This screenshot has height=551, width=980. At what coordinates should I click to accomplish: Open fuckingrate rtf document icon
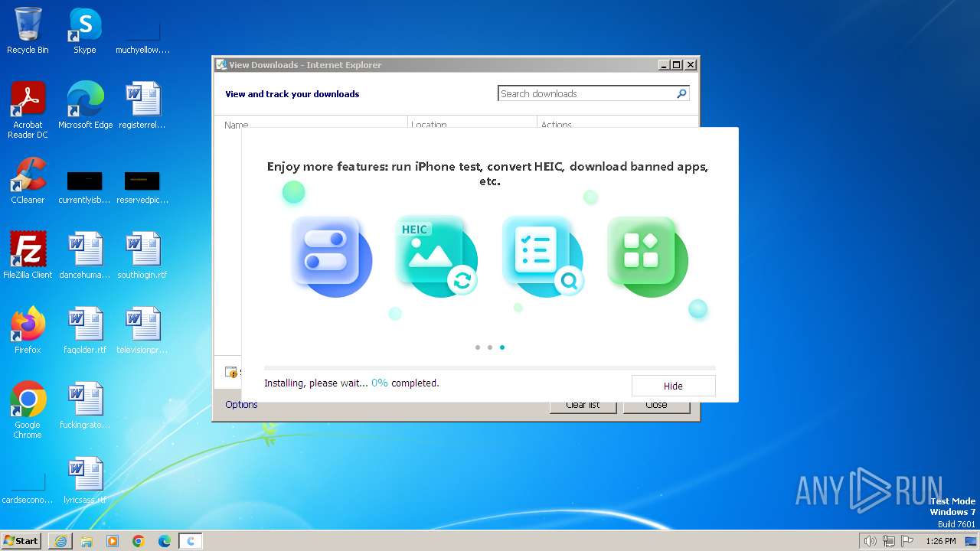[x=85, y=405]
